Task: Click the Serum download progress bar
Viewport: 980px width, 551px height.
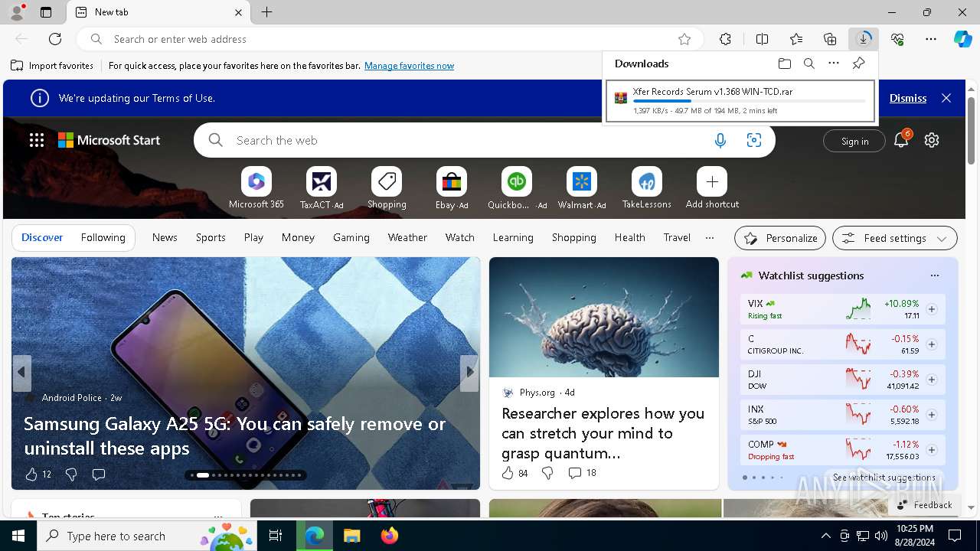Action: pyautogui.click(x=750, y=101)
